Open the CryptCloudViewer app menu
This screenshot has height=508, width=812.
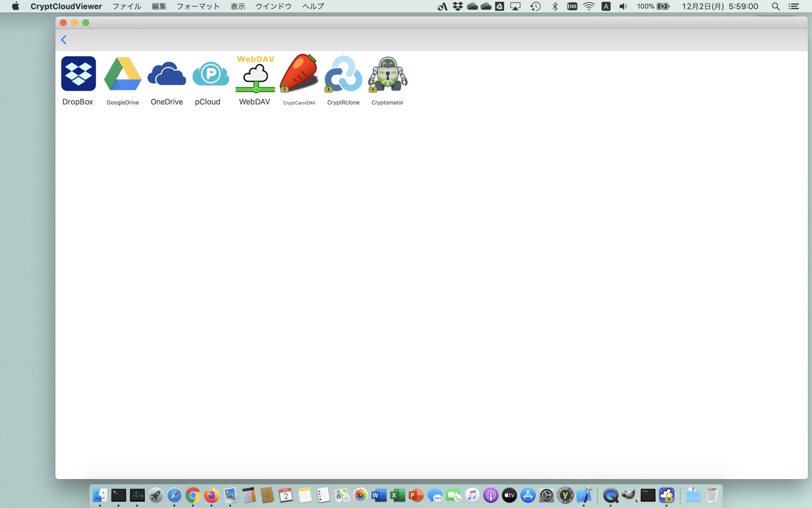pyautogui.click(x=66, y=6)
